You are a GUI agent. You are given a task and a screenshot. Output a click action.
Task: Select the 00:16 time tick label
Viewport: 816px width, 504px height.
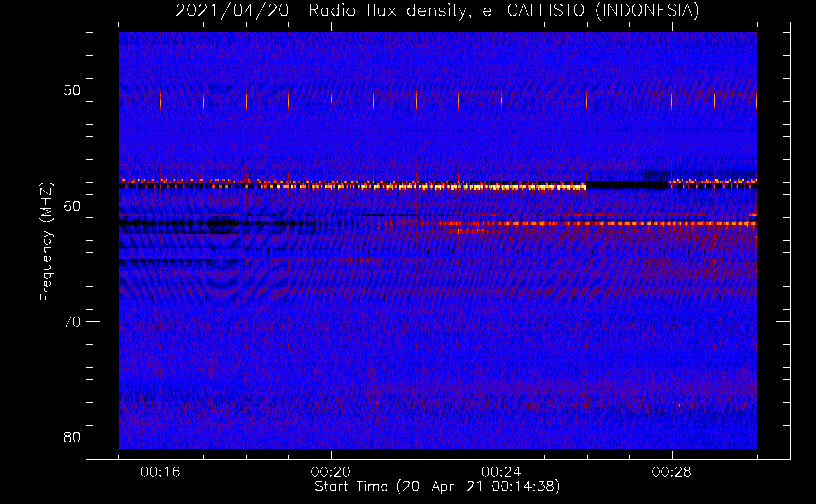(160, 472)
